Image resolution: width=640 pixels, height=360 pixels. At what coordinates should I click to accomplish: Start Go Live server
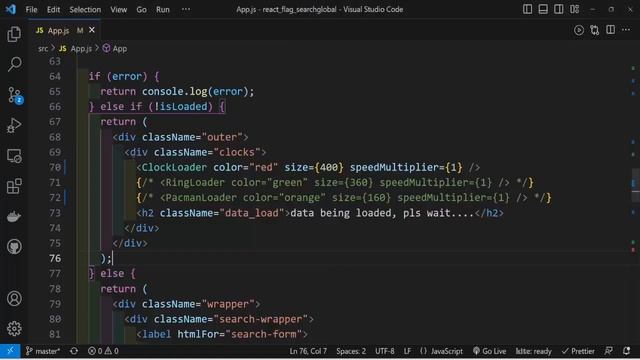pos(489,351)
